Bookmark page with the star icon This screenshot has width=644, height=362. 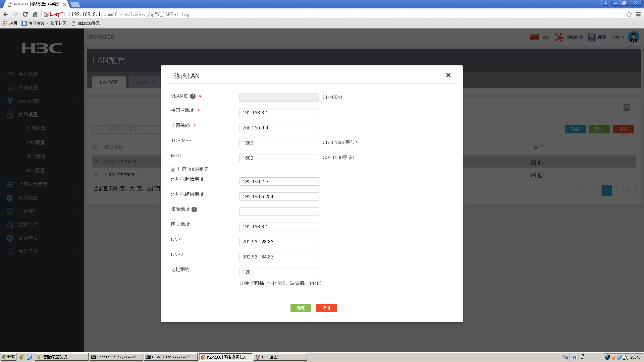tap(629, 14)
